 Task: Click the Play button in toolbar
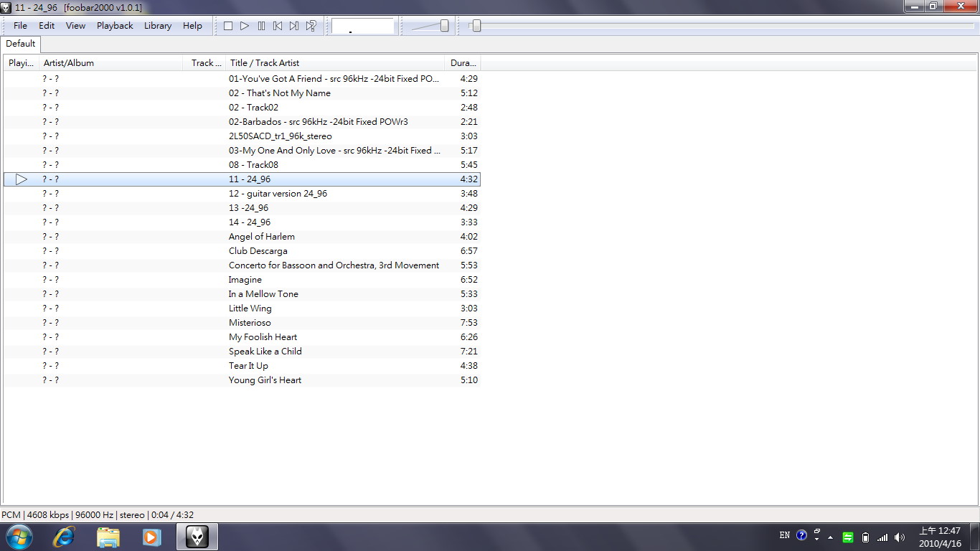coord(245,26)
